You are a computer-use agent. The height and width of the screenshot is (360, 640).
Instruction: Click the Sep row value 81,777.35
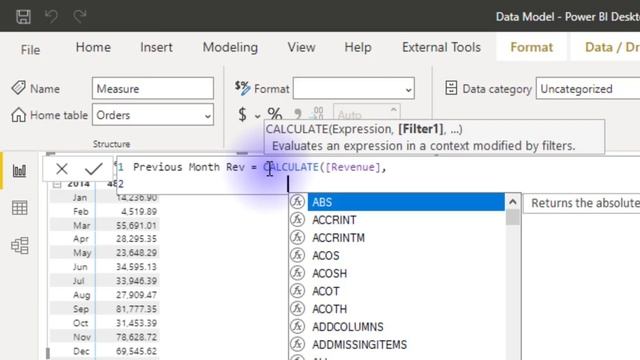coord(136,309)
